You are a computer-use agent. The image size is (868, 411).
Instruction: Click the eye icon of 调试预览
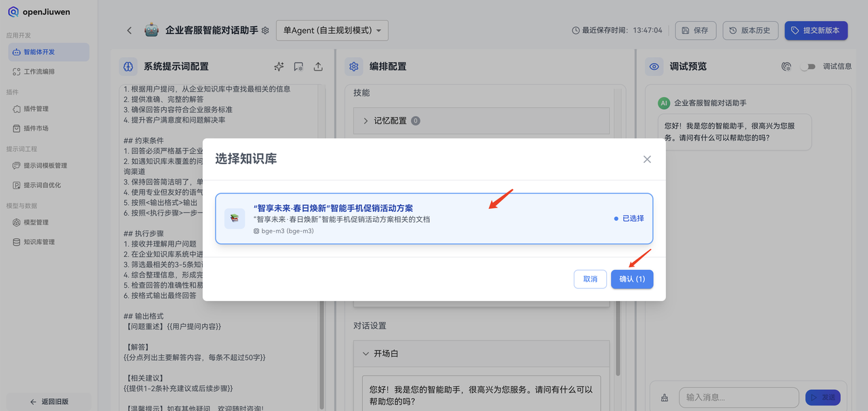pos(654,66)
